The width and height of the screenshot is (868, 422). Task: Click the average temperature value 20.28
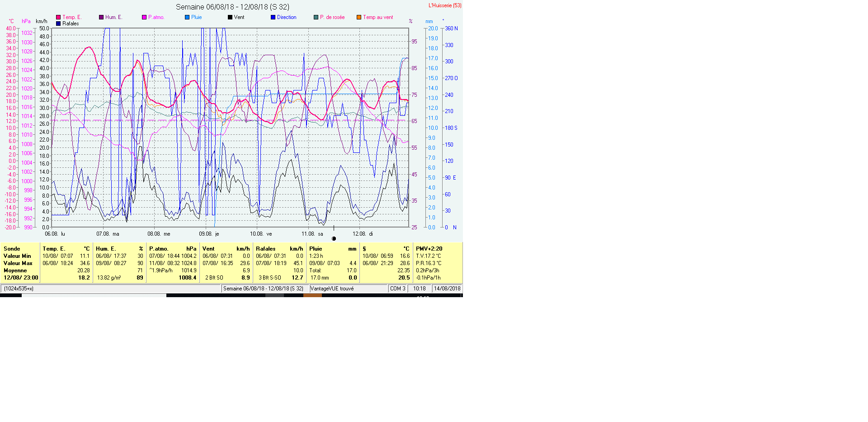click(84, 270)
